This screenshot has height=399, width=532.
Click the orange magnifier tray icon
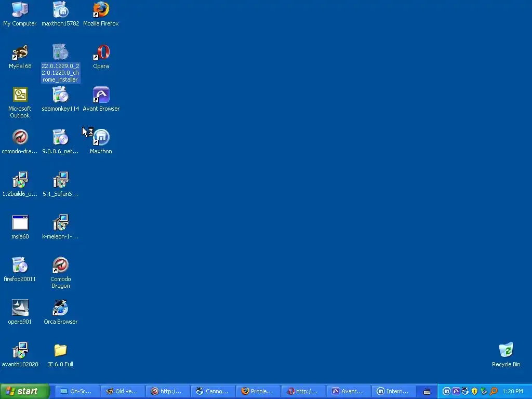click(494, 391)
